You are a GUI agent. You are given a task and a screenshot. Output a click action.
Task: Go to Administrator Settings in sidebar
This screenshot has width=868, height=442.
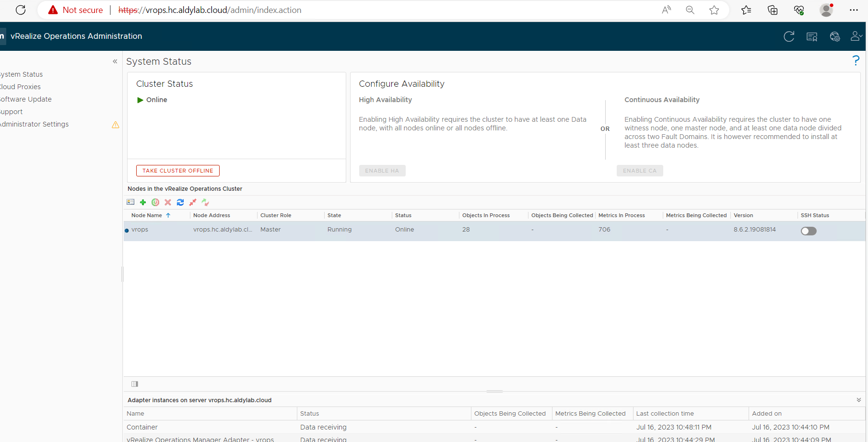[x=35, y=124]
